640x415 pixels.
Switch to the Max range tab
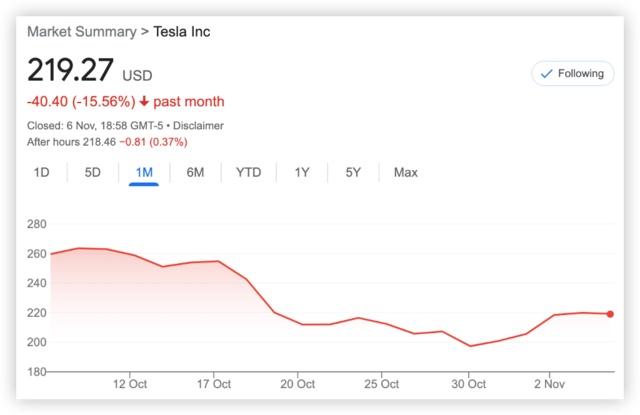click(405, 172)
